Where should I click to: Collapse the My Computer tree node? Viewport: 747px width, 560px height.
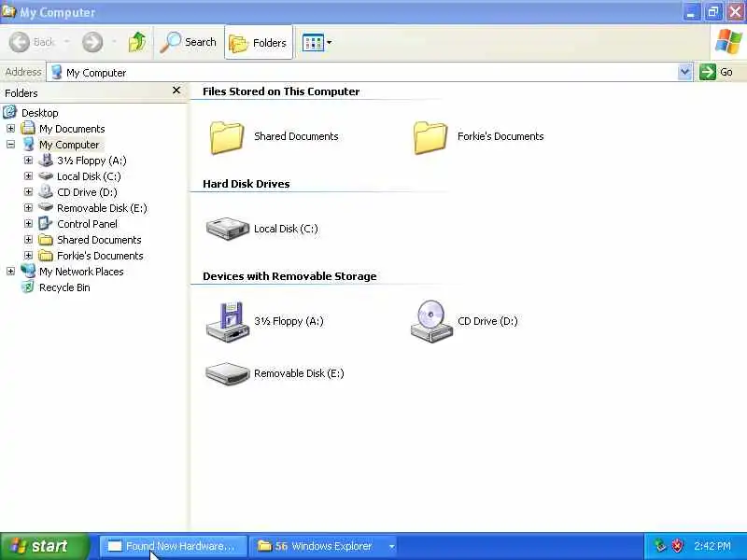pyautogui.click(x=10, y=145)
